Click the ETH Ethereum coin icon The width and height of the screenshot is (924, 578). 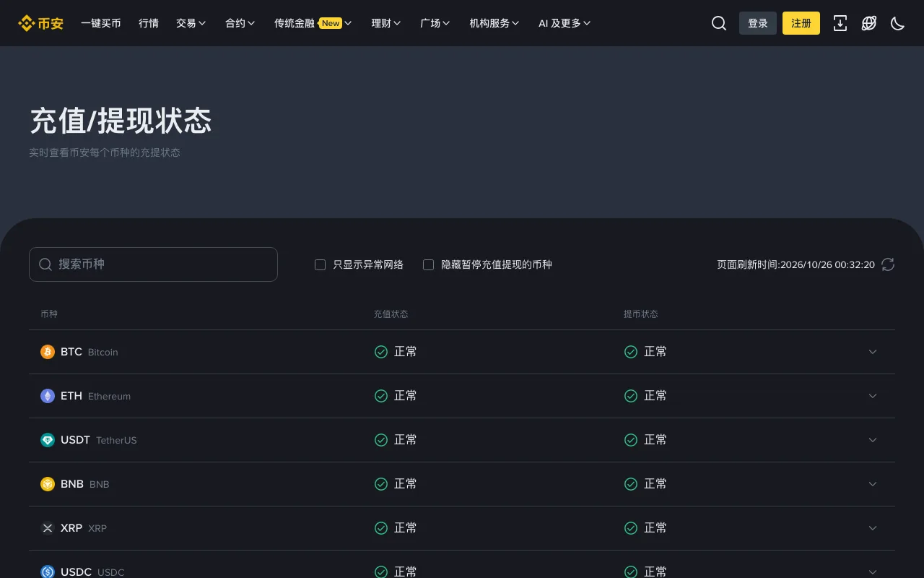48,396
